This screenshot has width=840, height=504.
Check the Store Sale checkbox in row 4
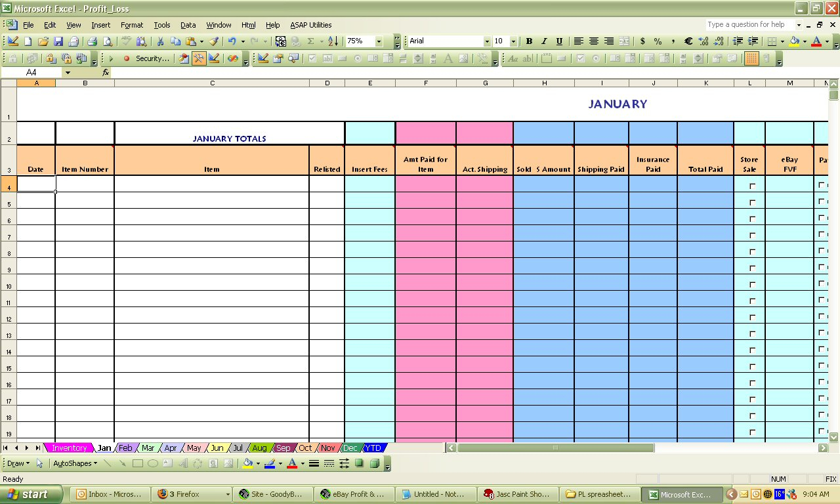click(x=752, y=186)
